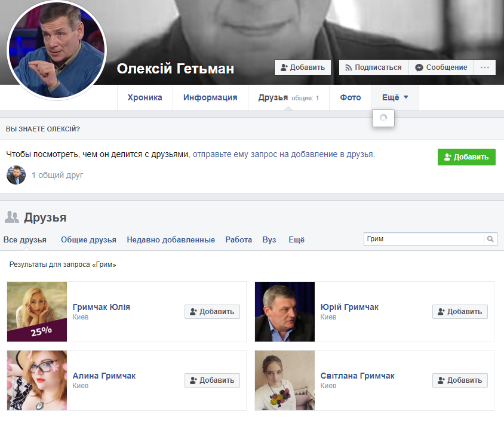
Task: Click the Подписаться button on the cover
Action: [373, 67]
